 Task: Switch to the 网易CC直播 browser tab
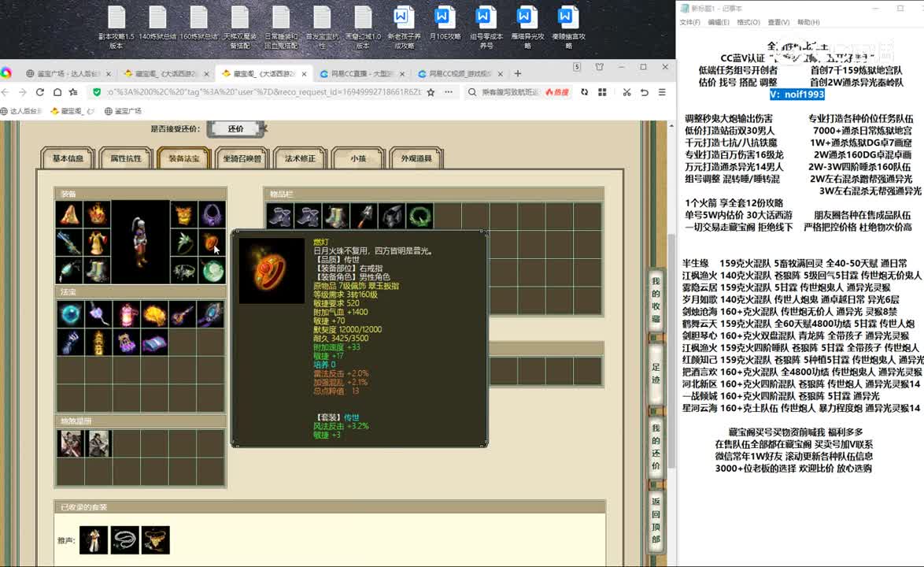coord(362,74)
